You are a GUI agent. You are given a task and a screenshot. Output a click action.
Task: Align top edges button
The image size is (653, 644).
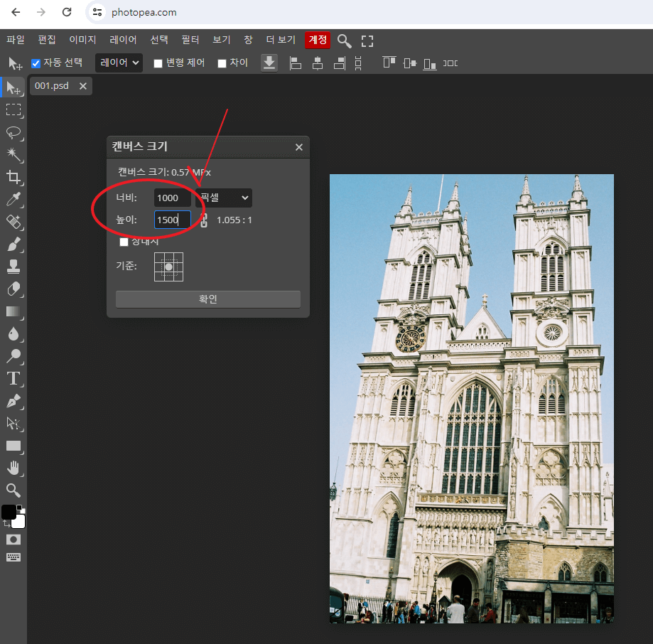point(389,63)
